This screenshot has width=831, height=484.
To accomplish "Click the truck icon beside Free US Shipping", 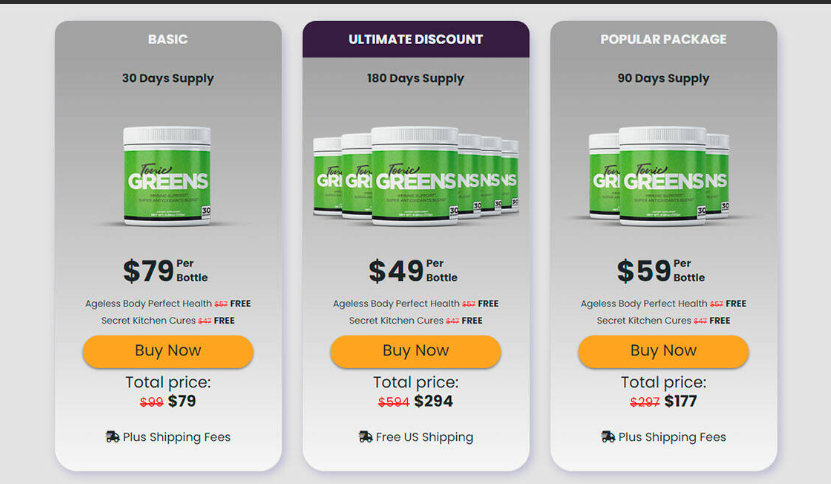I will click(365, 437).
